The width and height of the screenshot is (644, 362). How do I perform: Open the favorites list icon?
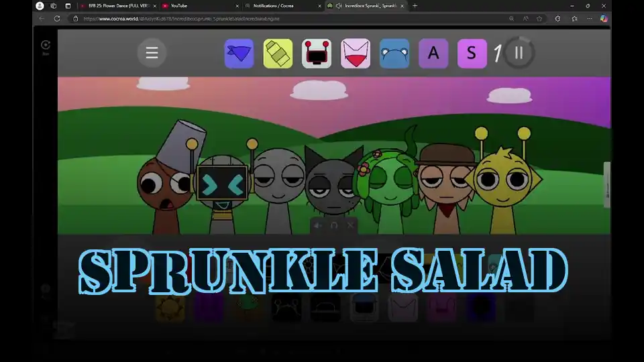[574, 19]
